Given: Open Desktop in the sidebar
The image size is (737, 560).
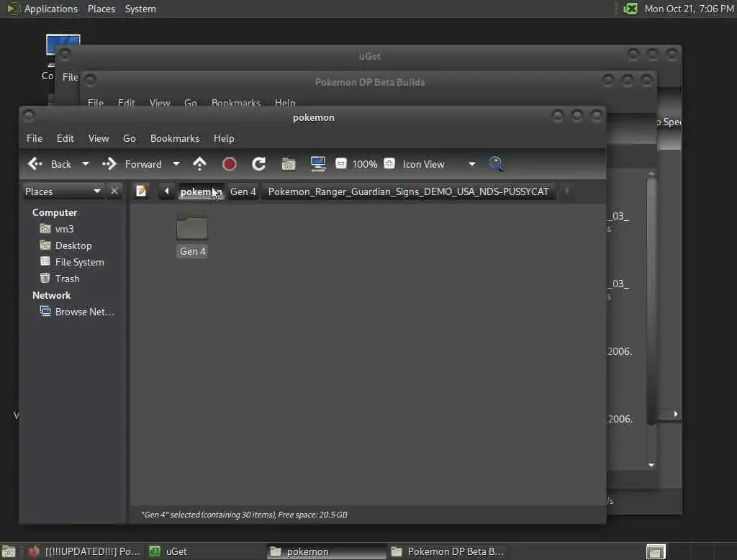Looking at the screenshot, I should point(73,245).
